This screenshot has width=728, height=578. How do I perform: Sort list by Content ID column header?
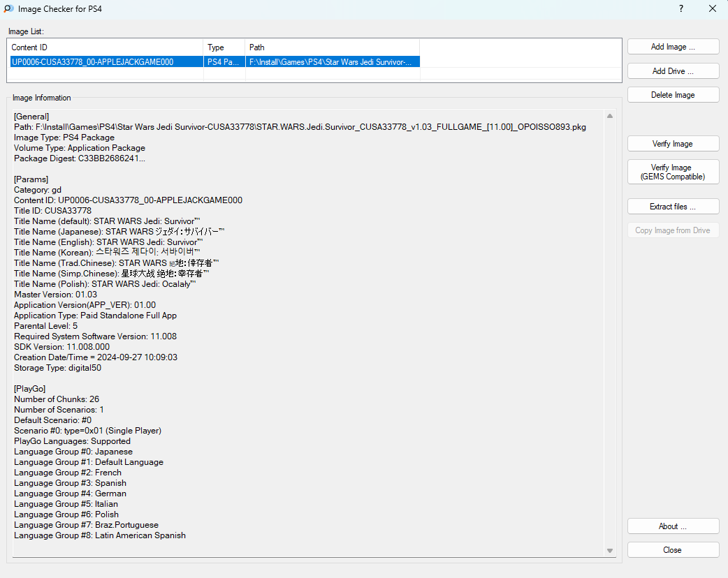coord(105,47)
